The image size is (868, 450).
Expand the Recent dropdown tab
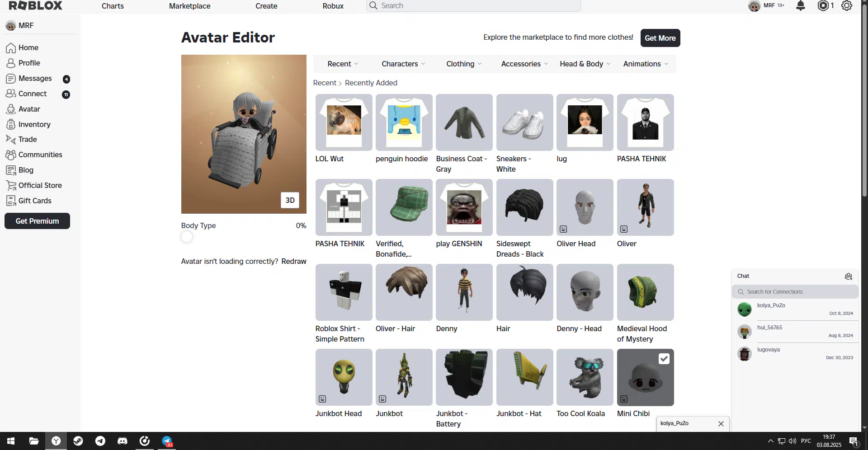click(343, 64)
